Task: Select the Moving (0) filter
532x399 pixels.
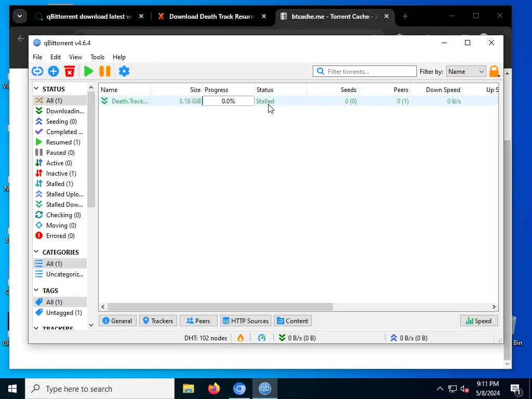Action: pos(60,225)
